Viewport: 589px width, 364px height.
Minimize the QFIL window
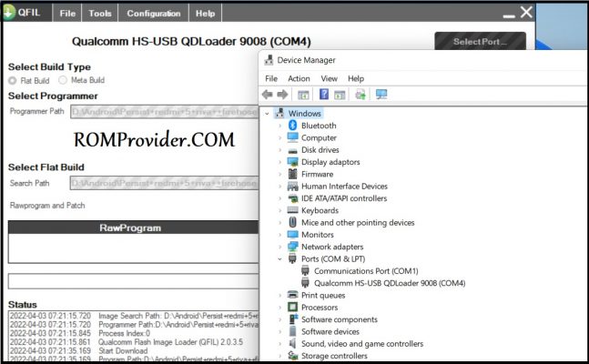coord(509,15)
